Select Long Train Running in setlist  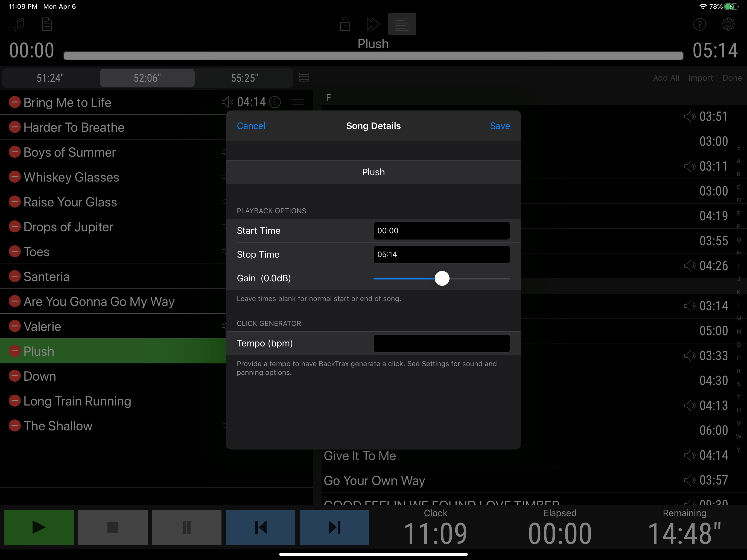tap(113, 401)
